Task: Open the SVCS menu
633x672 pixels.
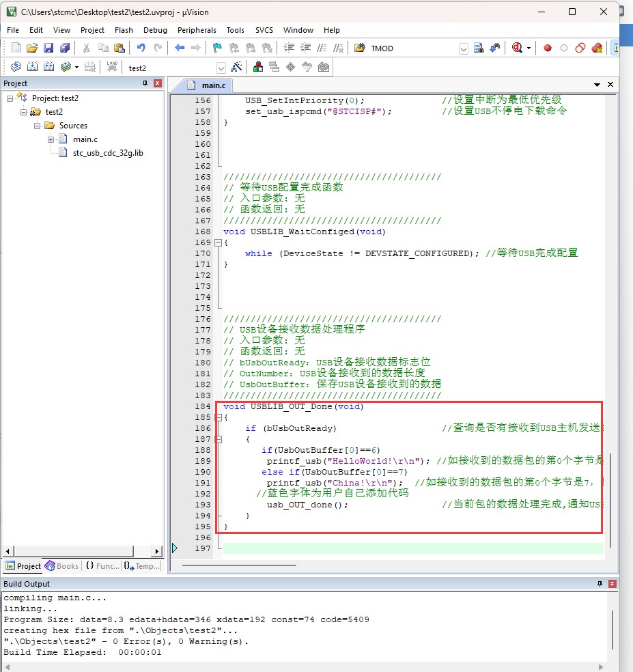Action: pos(264,30)
